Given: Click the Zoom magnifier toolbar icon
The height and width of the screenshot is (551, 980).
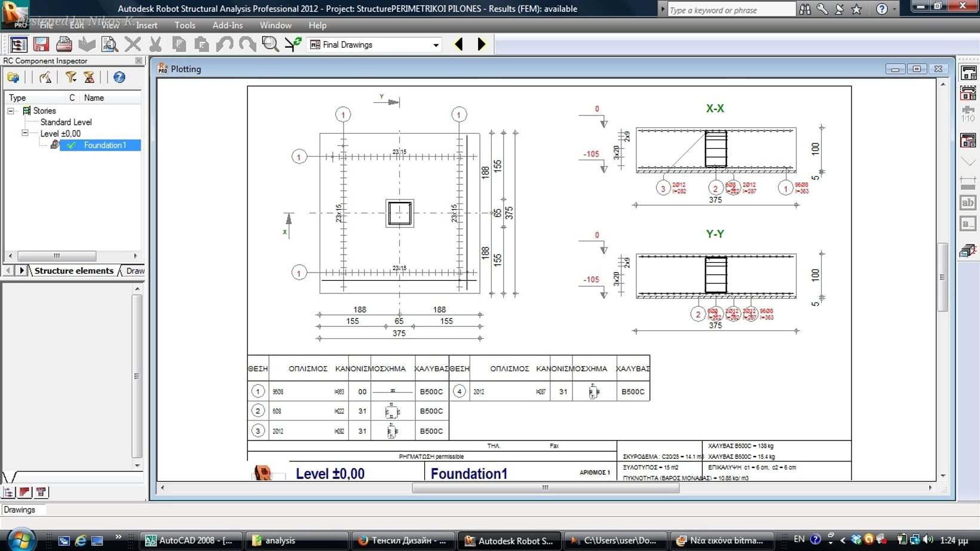Looking at the screenshot, I should coord(270,44).
